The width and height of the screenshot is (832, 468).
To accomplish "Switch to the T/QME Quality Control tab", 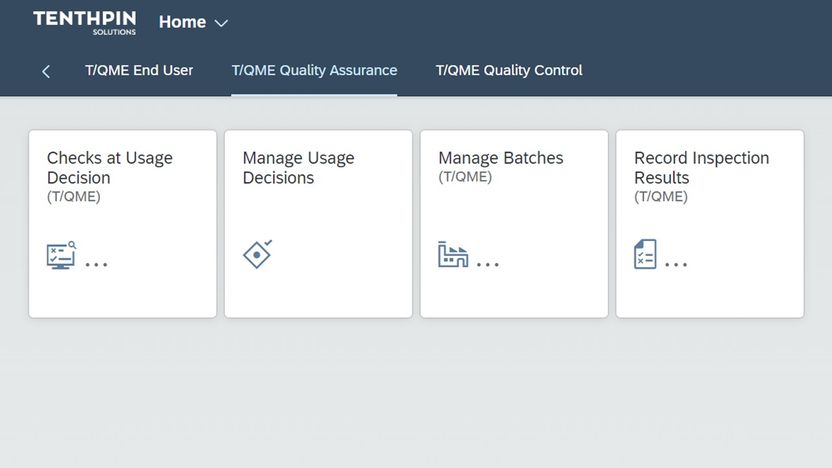I will click(509, 71).
